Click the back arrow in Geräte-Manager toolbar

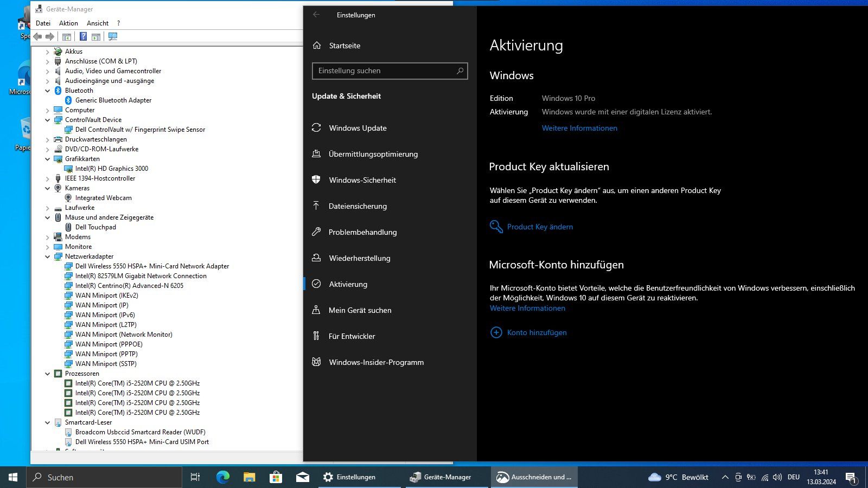pyautogui.click(x=37, y=36)
